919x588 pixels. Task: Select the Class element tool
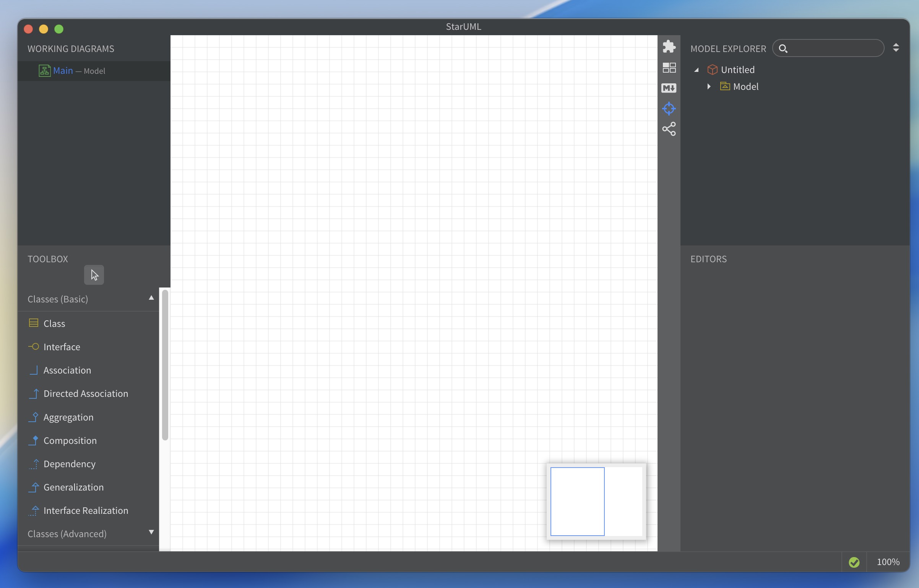pos(54,323)
